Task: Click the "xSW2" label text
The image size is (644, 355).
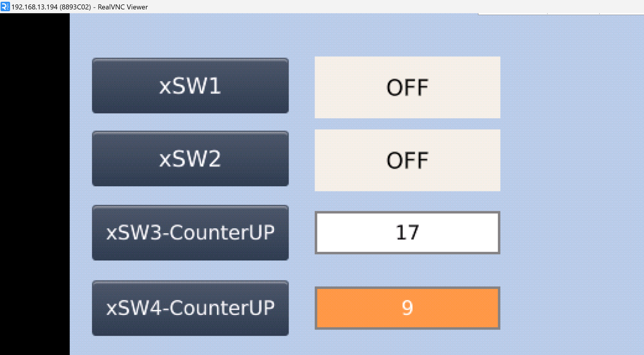Action: pos(190,159)
